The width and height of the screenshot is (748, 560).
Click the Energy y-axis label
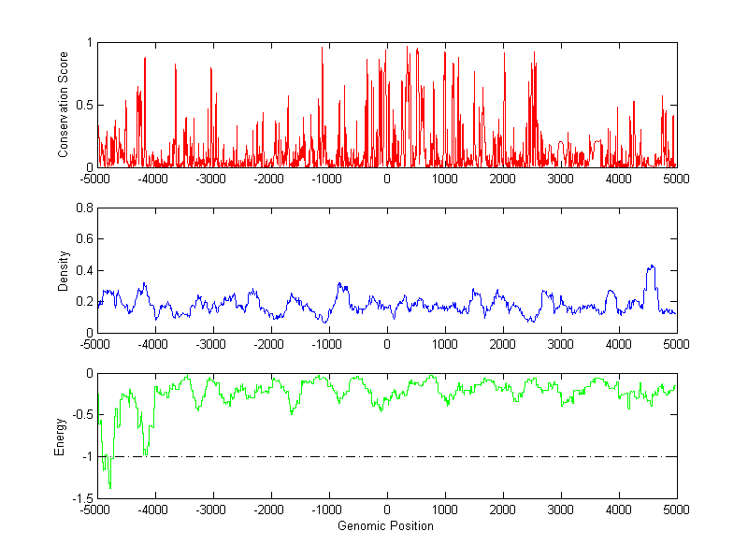(63, 437)
